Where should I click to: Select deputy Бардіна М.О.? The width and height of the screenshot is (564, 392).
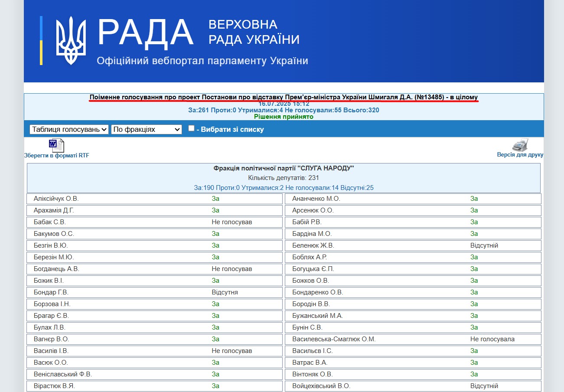312,234
